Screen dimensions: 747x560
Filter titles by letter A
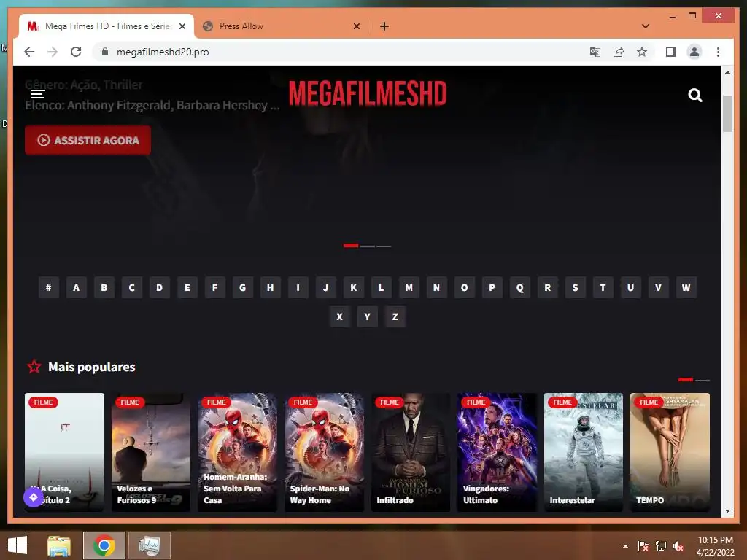76,287
